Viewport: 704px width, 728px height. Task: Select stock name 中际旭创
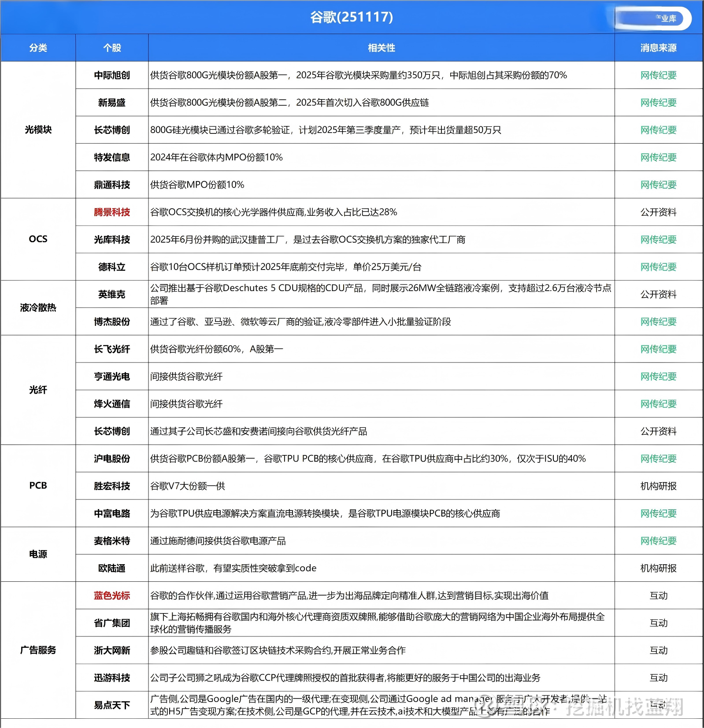(x=112, y=75)
